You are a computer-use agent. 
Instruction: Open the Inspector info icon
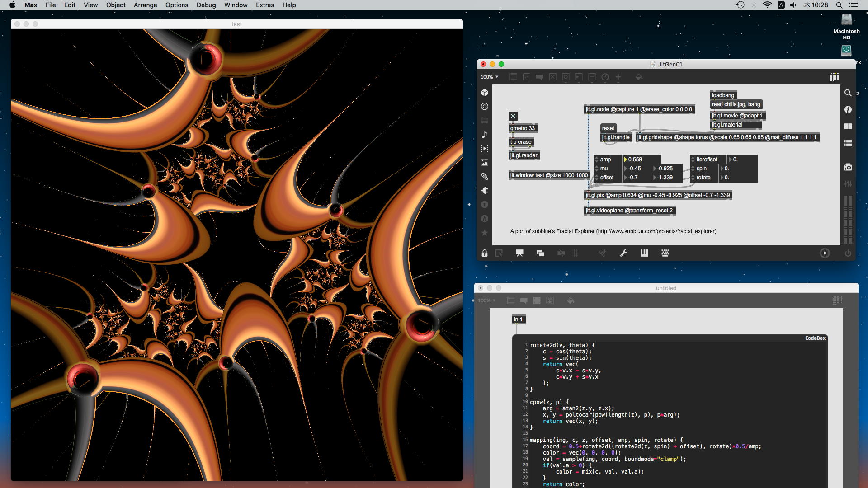click(x=848, y=110)
